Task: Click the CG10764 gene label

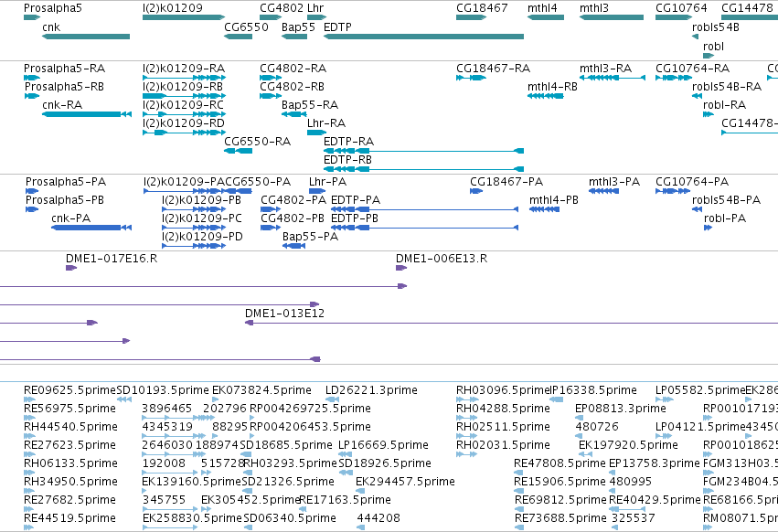Action: point(681,8)
